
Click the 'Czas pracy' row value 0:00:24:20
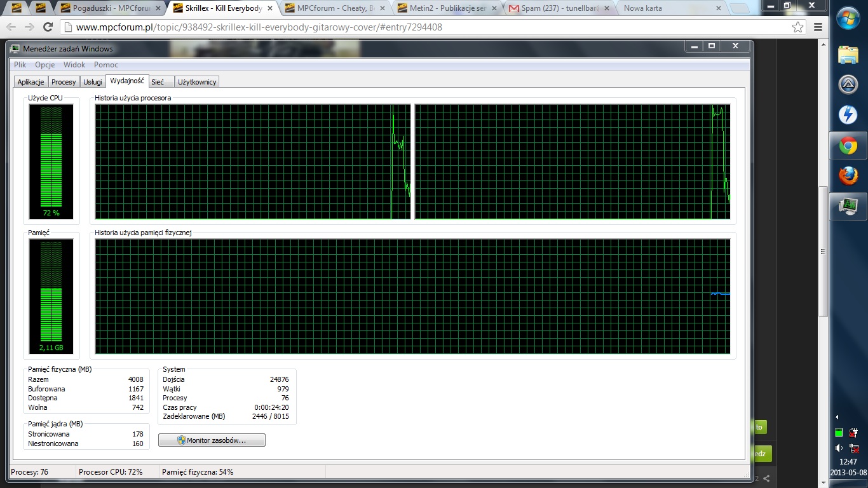pyautogui.click(x=271, y=407)
